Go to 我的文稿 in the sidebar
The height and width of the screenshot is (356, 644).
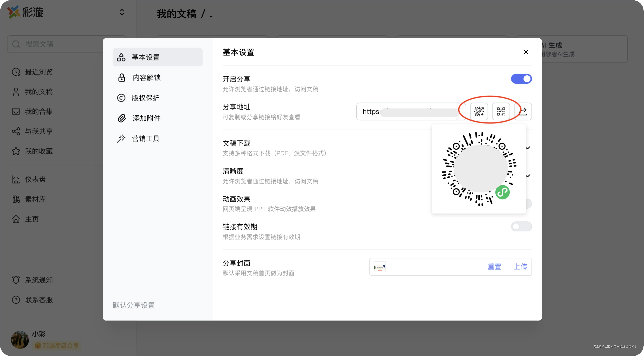39,92
